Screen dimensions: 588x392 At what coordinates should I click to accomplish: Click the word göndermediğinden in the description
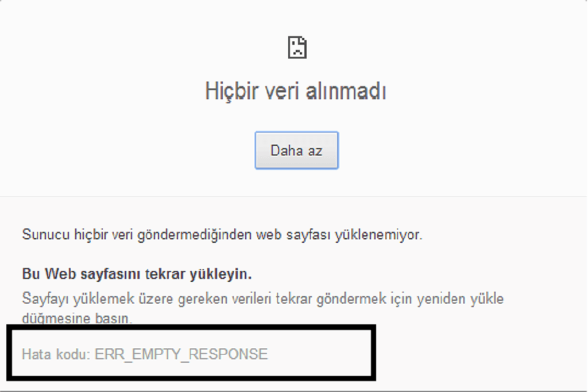tap(195, 235)
